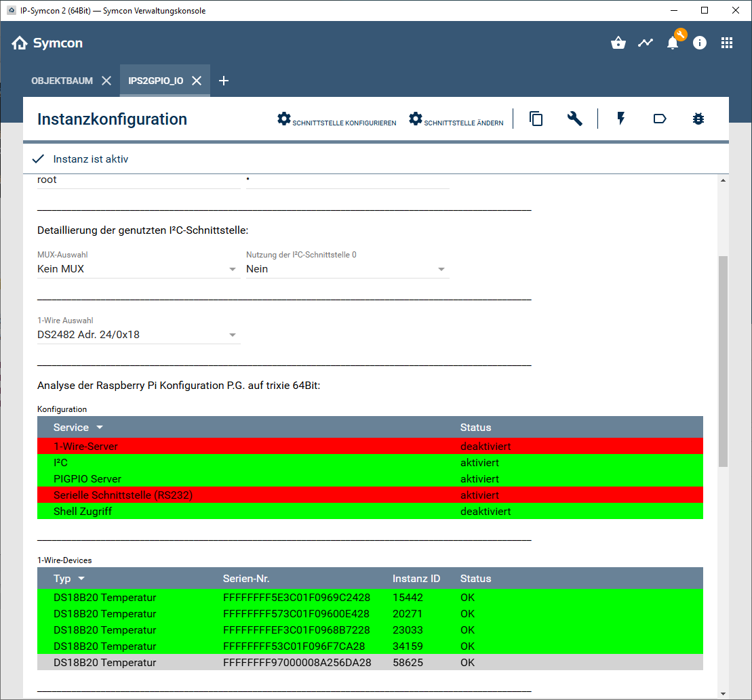Click the lightning bolt events icon
This screenshot has width=752, height=700.
620,119
